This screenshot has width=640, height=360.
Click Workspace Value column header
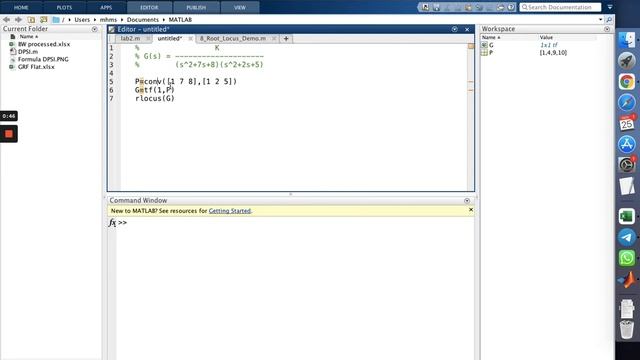pyautogui.click(x=546, y=38)
